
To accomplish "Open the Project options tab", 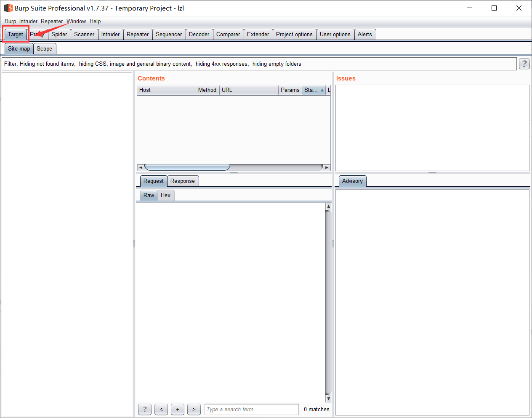I will [294, 35].
